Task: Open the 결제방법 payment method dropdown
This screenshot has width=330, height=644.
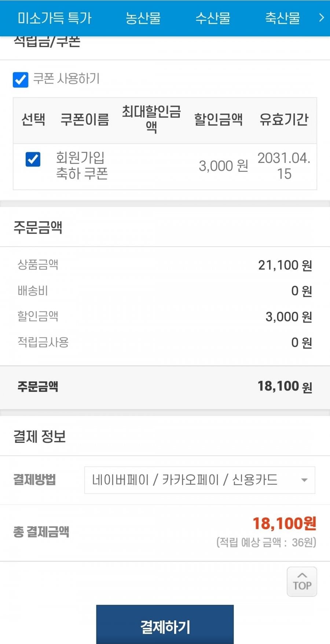Action: [199, 480]
